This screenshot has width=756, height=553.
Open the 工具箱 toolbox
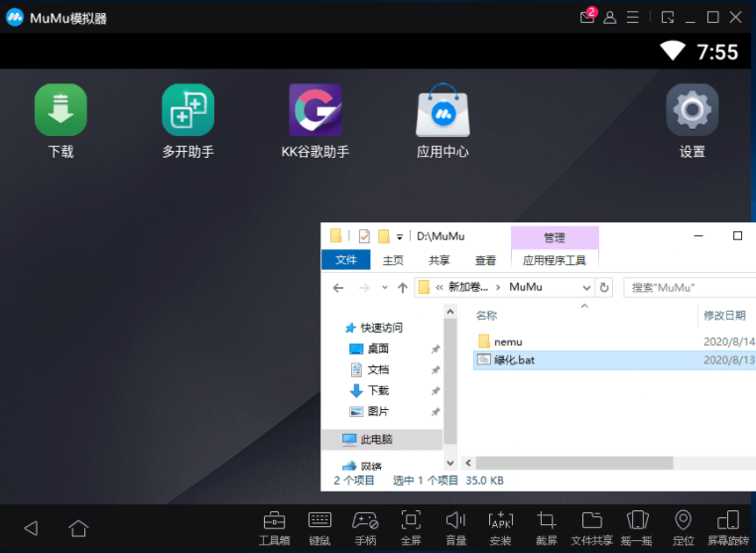[275, 528]
